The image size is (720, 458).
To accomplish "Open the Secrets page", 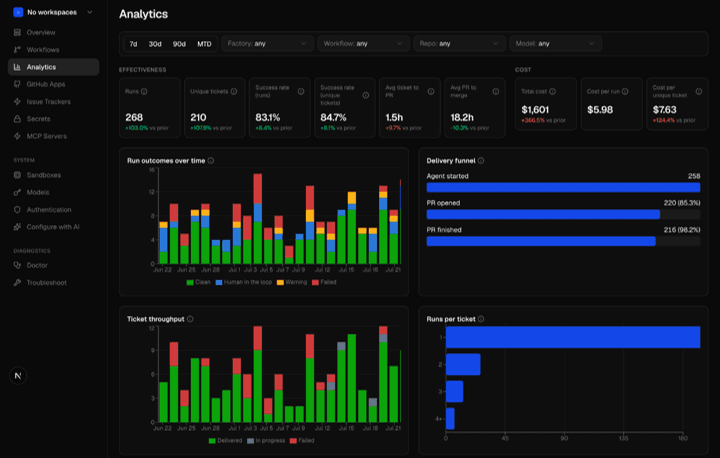I will pyautogui.click(x=53, y=119).
